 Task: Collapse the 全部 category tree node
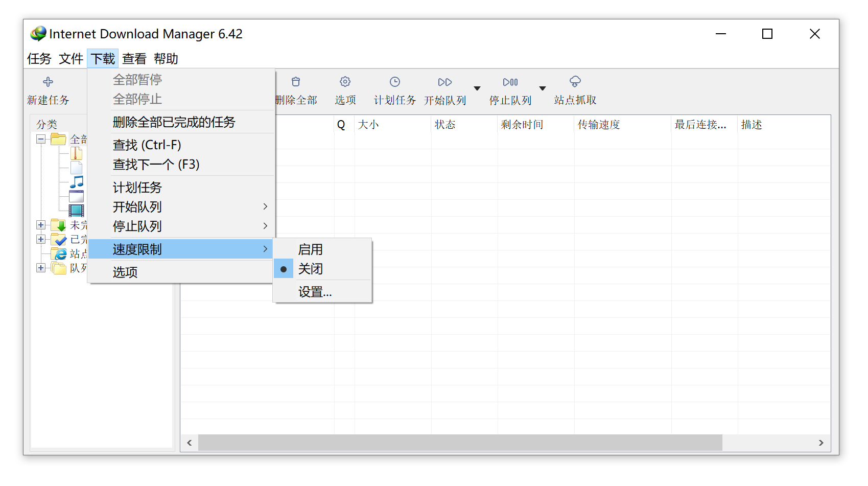pyautogui.click(x=41, y=139)
